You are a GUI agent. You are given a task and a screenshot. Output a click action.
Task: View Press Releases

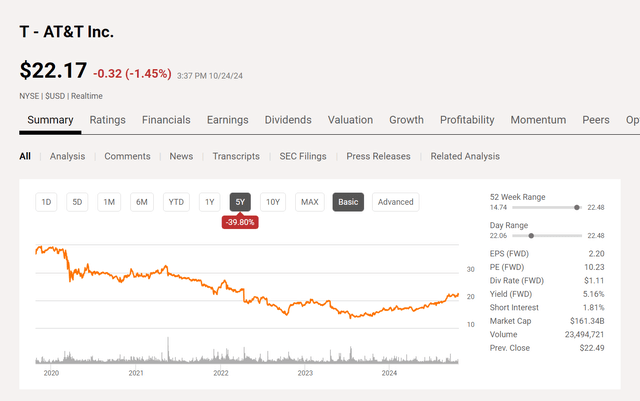[378, 156]
